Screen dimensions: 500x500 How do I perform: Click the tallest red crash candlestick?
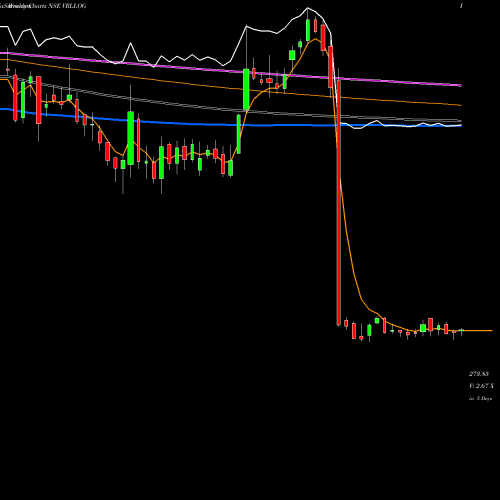(339, 203)
